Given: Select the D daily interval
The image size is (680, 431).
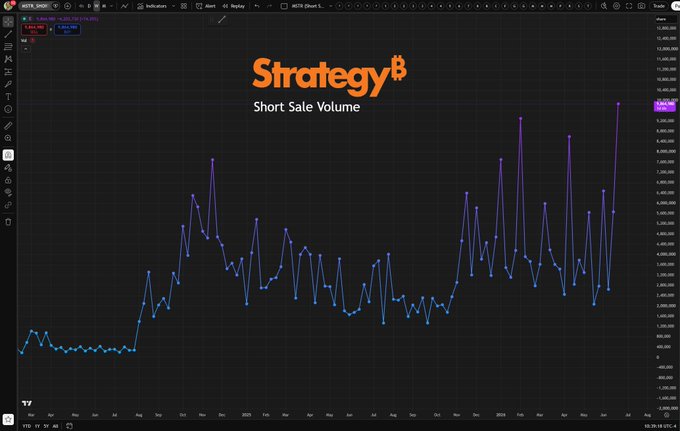Looking at the screenshot, I should tap(89, 6).
